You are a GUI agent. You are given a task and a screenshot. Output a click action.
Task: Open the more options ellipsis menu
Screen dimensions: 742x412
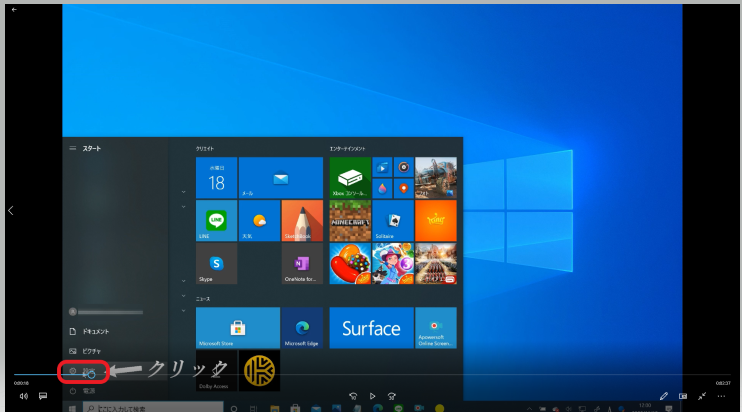(722, 396)
